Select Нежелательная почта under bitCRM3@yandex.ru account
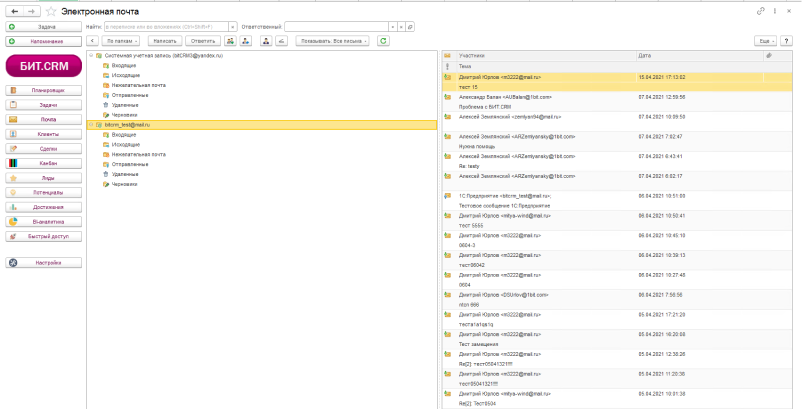The width and height of the screenshot is (802, 409). click(x=139, y=85)
